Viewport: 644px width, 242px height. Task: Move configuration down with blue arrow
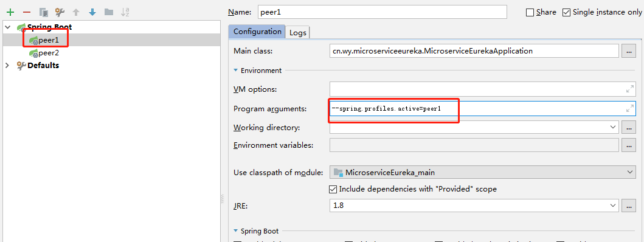tap(92, 12)
